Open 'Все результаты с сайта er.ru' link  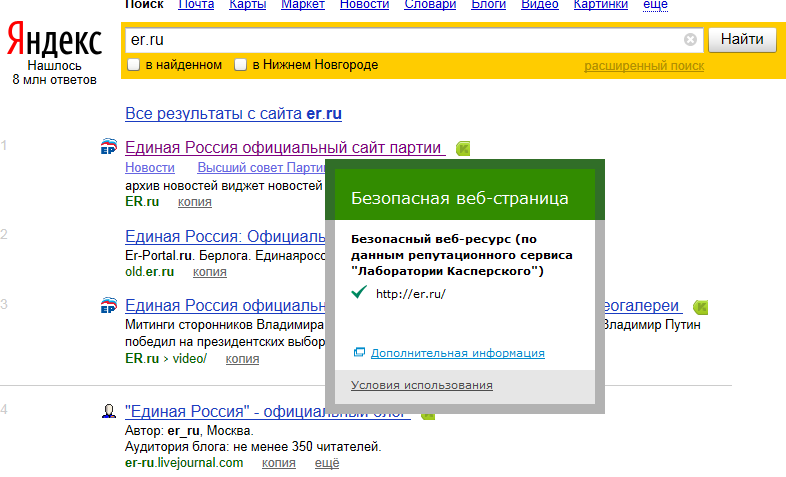pos(234,114)
